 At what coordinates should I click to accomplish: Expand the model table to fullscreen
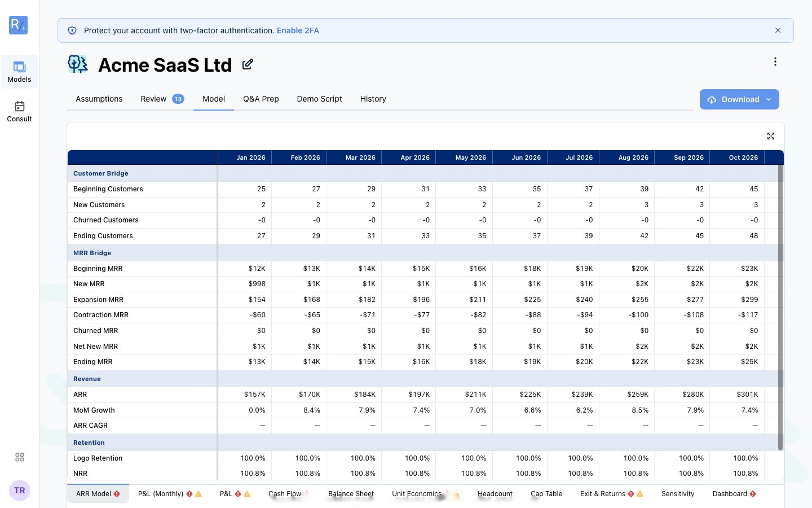[771, 136]
